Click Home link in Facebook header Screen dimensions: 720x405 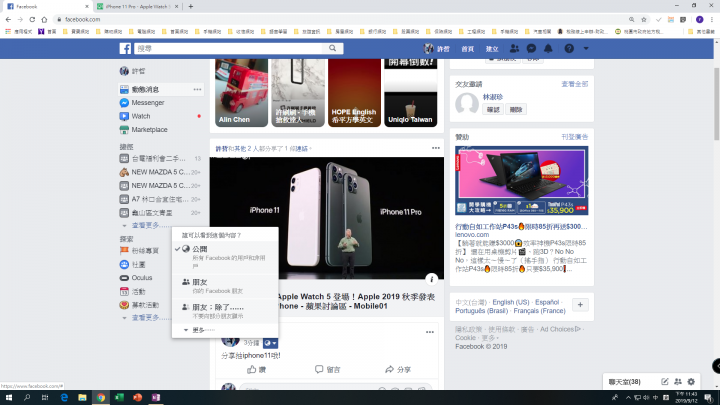pos(467,49)
